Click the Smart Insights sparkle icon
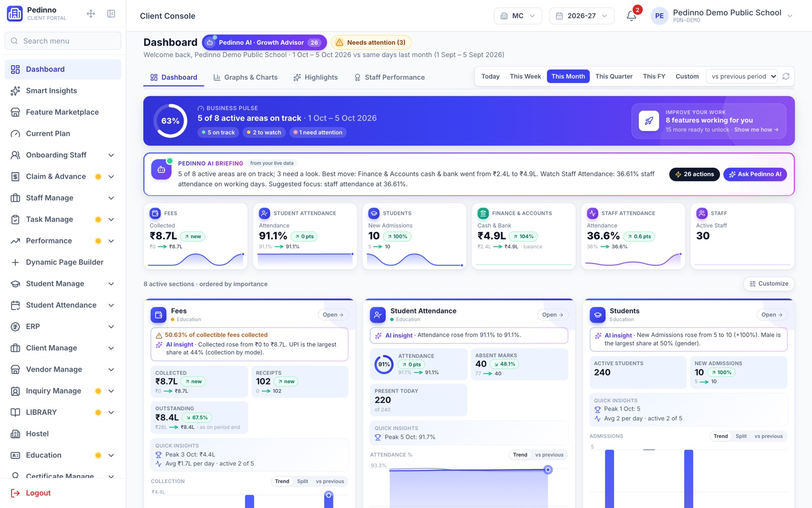Viewport: 812px width, 508px height. click(x=15, y=91)
